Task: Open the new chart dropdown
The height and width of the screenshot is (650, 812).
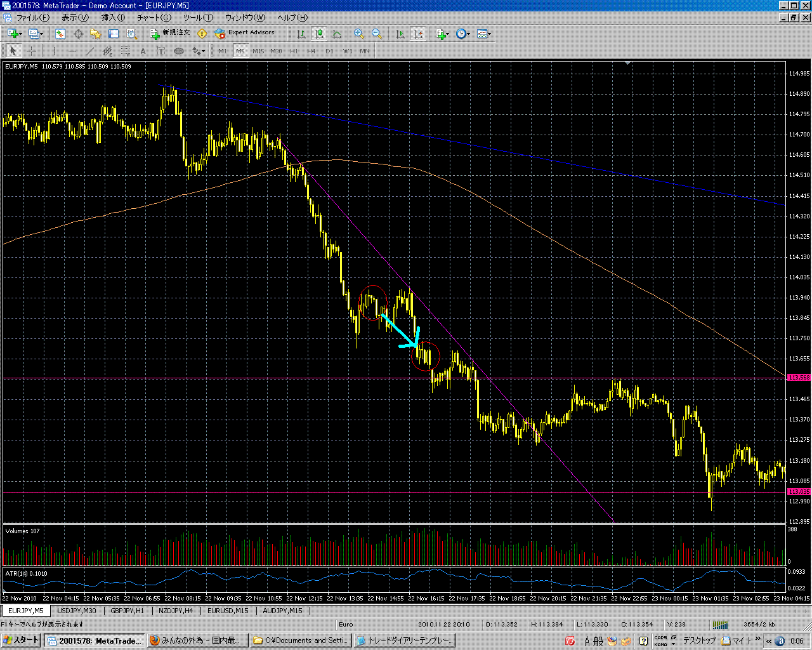Action: coord(14,34)
